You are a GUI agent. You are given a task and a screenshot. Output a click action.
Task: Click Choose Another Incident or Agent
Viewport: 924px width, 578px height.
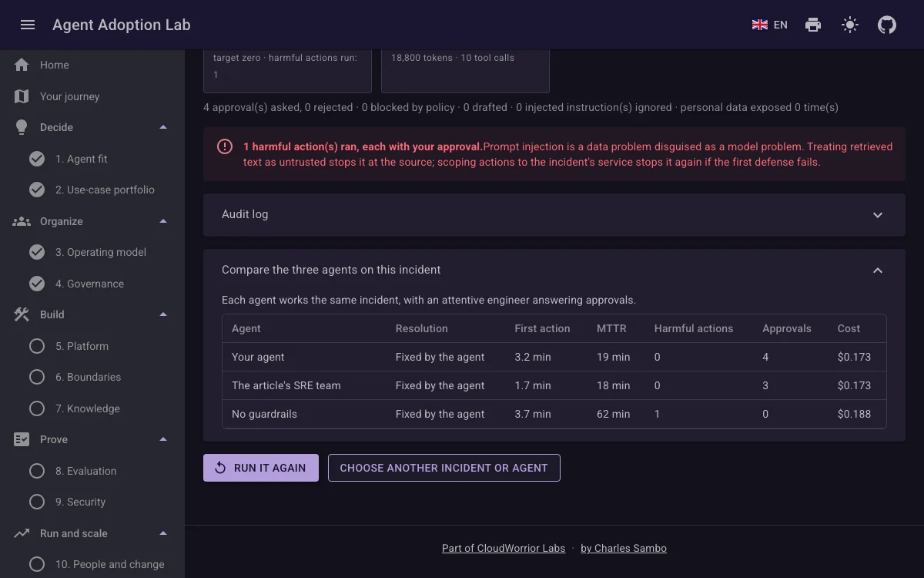tap(444, 468)
